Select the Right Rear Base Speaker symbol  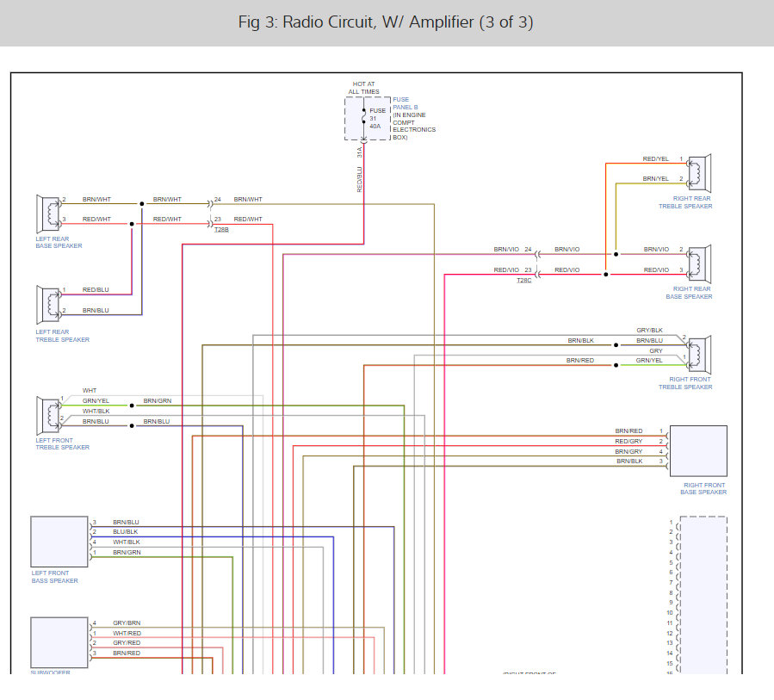[699, 264]
